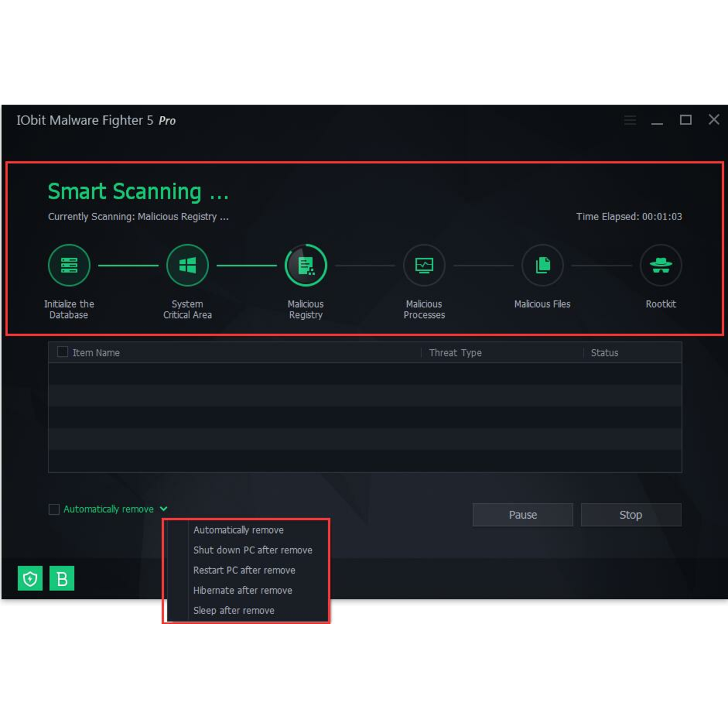This screenshot has width=728, height=728.
Task: Select Hibernate after remove from the list
Action: click(242, 590)
